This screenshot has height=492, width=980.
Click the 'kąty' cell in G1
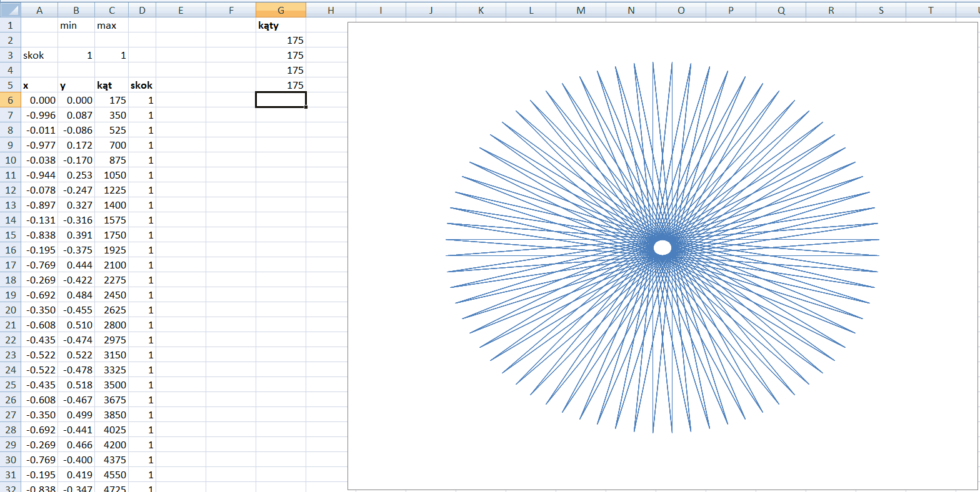pyautogui.click(x=281, y=25)
